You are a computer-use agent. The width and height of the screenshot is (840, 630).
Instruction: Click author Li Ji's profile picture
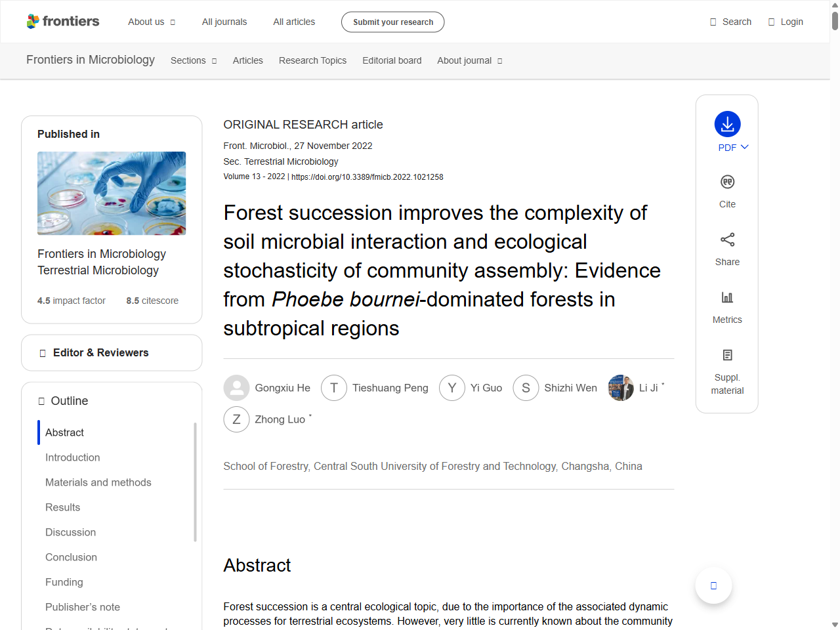(621, 388)
